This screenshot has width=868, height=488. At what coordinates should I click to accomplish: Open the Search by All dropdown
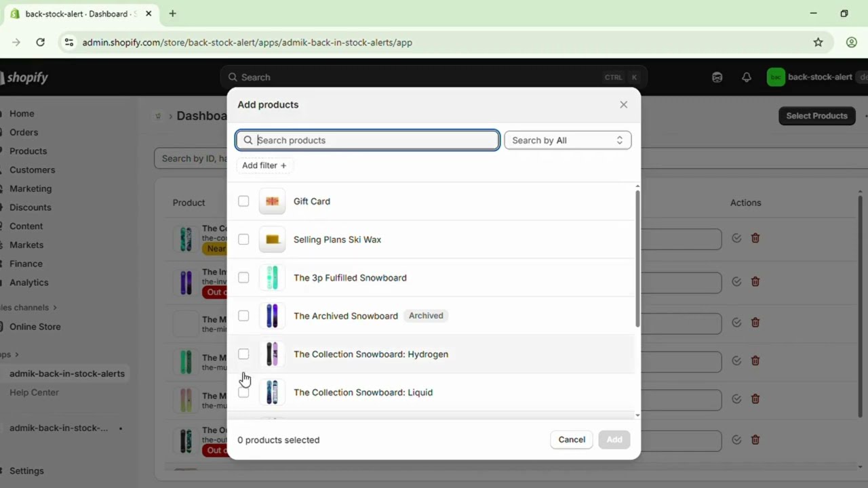tap(568, 140)
